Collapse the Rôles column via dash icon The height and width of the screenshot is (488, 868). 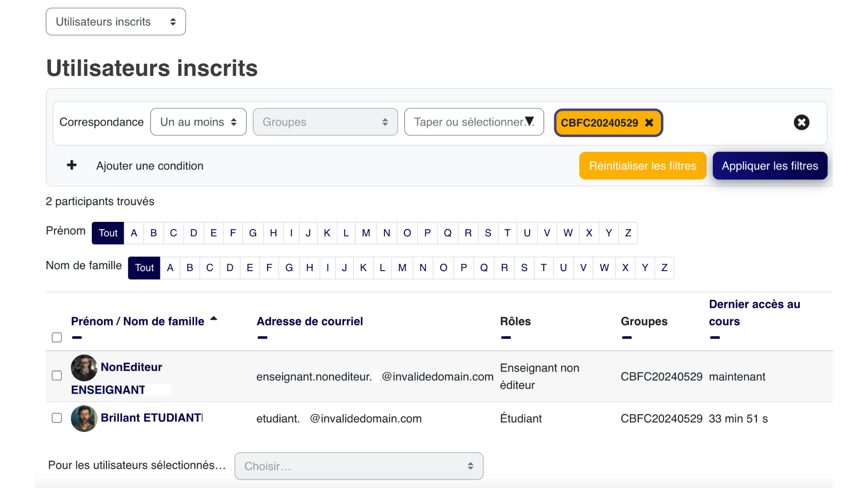pos(506,338)
